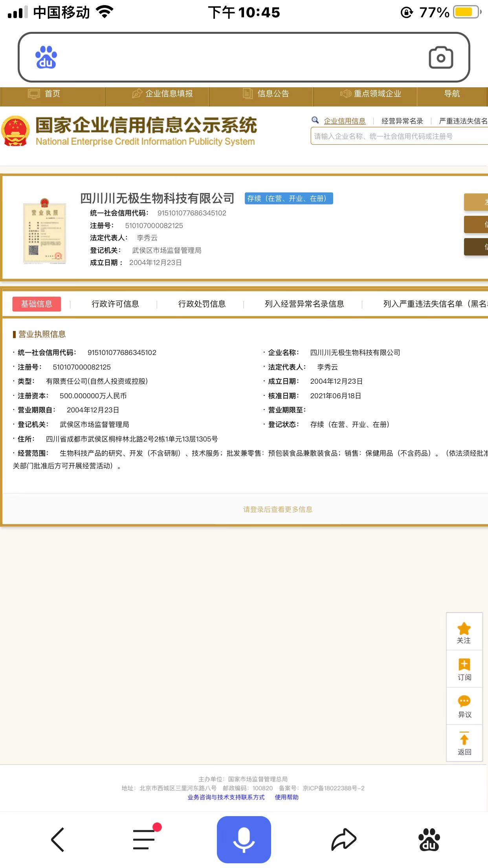
Task: Click 请登录后查看更多信息 link
Action: click(278, 509)
